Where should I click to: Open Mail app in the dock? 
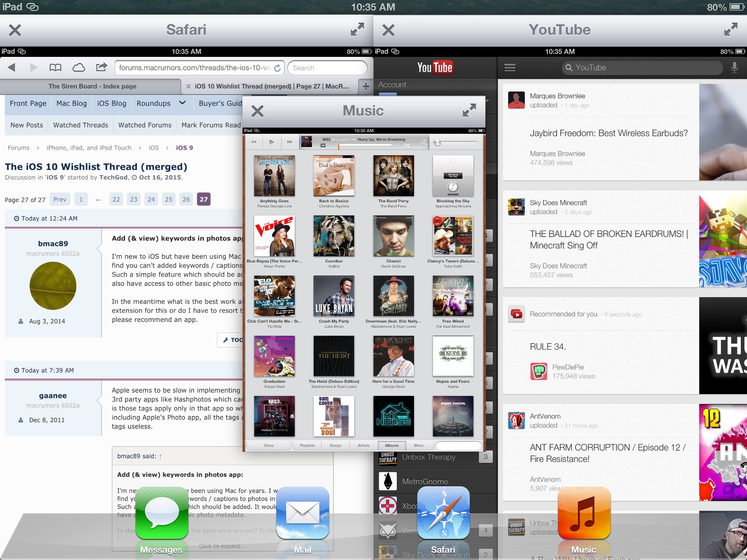click(302, 513)
